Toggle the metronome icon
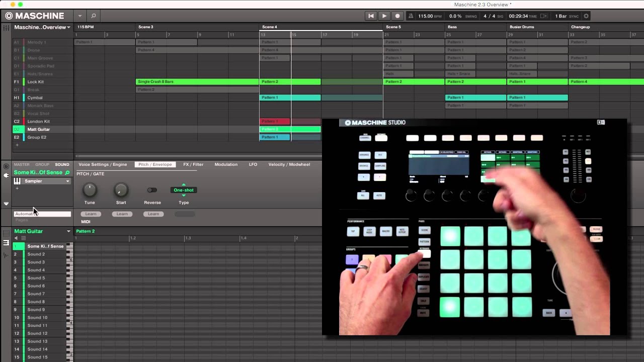Viewport: 644px width, 362px height. (x=411, y=16)
